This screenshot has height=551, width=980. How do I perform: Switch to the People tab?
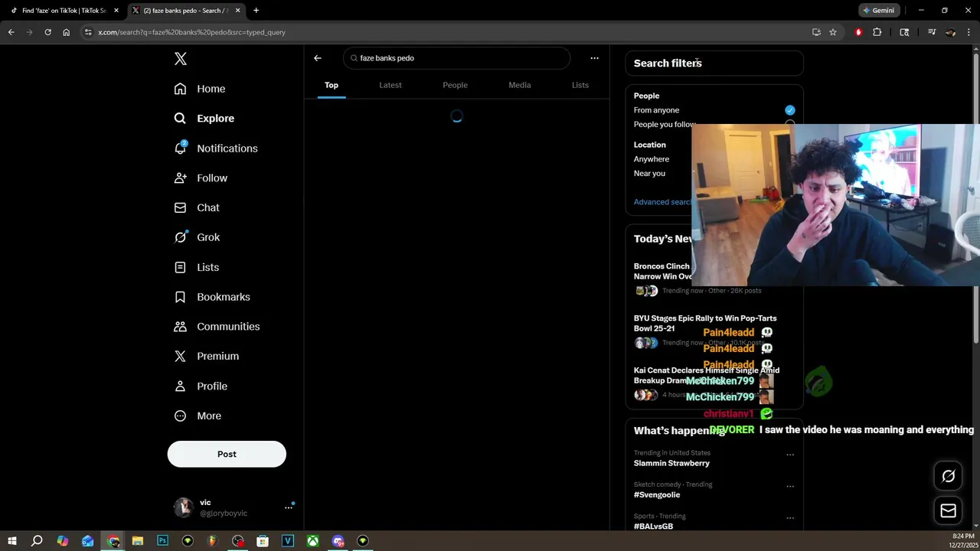[455, 85]
